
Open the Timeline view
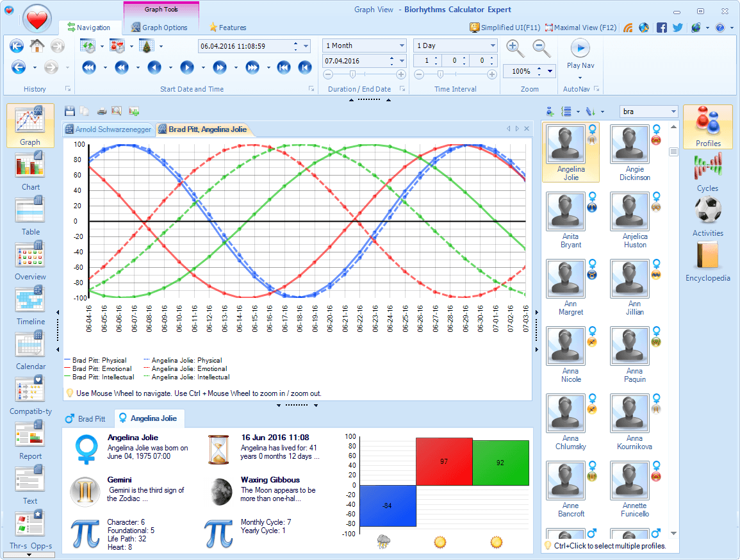(30, 305)
